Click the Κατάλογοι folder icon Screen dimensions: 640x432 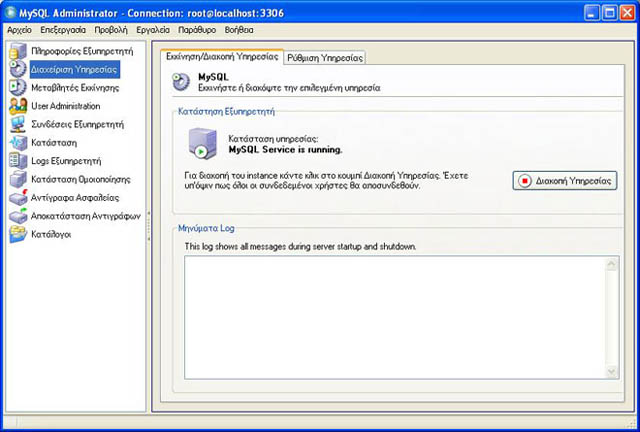pyautogui.click(x=18, y=234)
